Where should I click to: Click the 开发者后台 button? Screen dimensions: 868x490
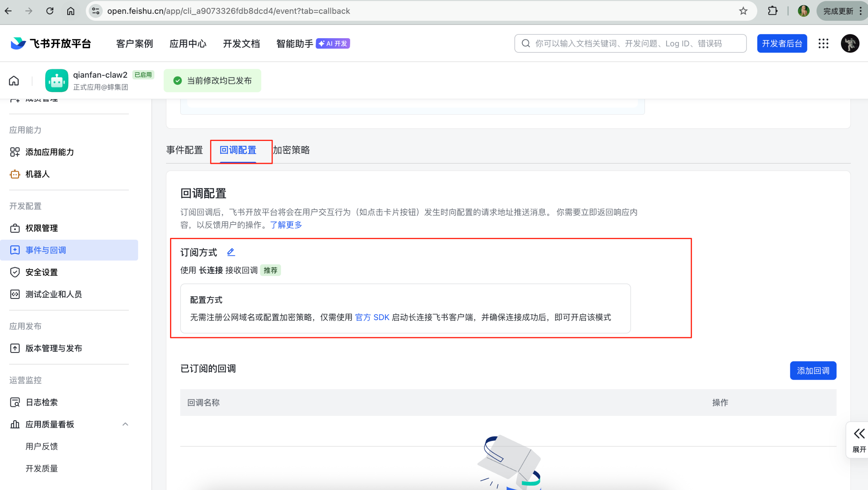point(782,43)
